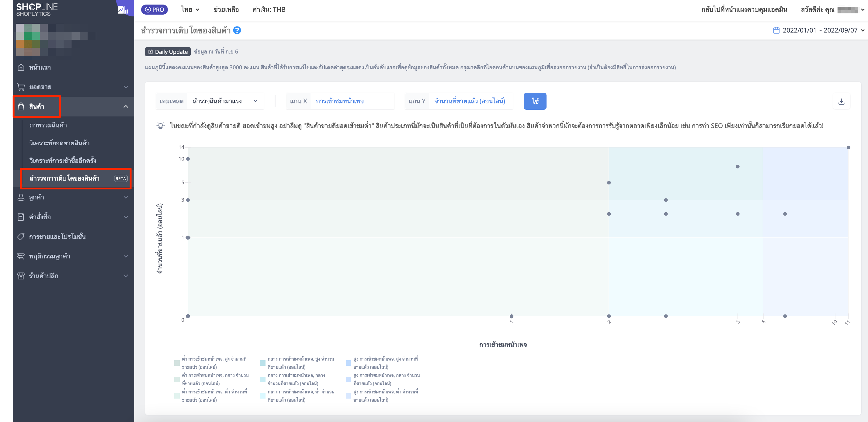868x422 pixels.
Task: Click the download report icon
Action: coord(841,101)
